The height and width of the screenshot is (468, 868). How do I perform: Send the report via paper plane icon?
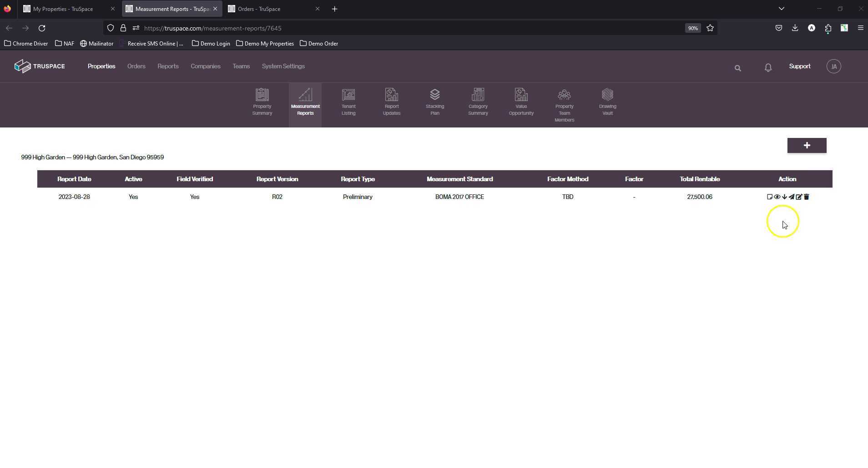coord(792,197)
